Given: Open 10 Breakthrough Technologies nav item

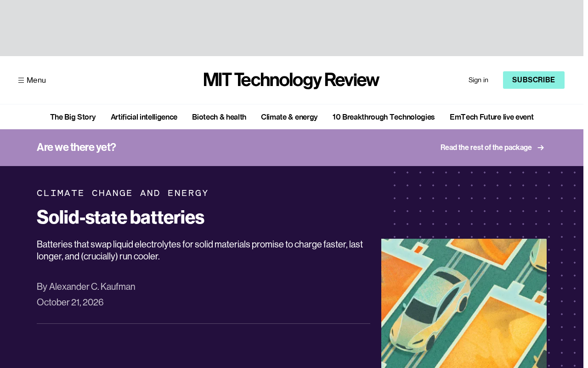Looking at the screenshot, I should (x=384, y=117).
